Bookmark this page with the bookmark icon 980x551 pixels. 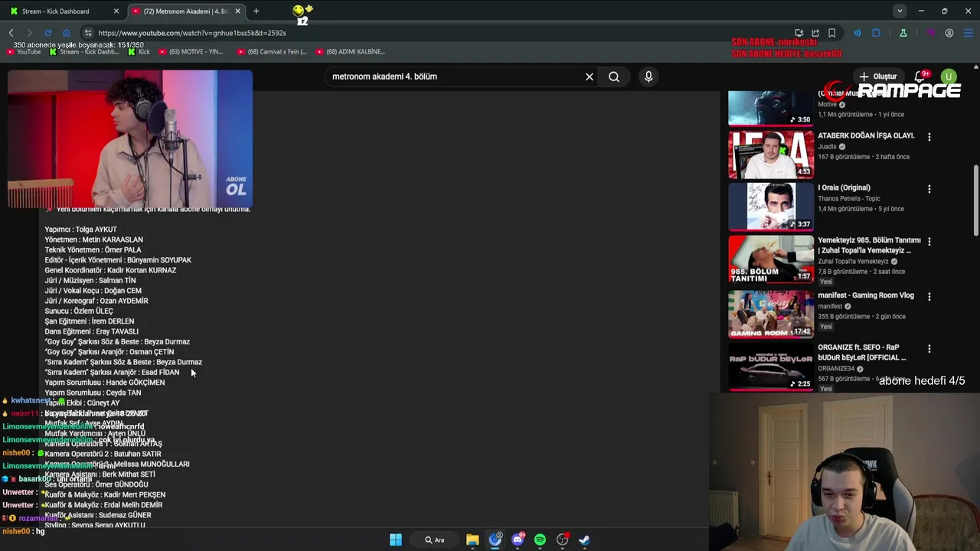[x=831, y=33]
